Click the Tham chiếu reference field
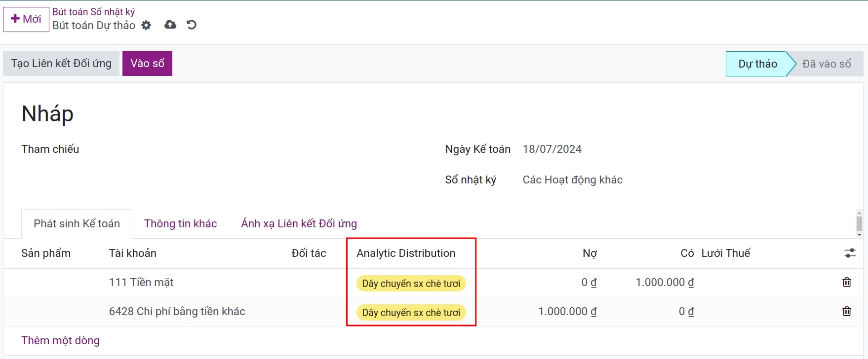This screenshot has width=868, height=359. pyautogui.click(x=247, y=149)
